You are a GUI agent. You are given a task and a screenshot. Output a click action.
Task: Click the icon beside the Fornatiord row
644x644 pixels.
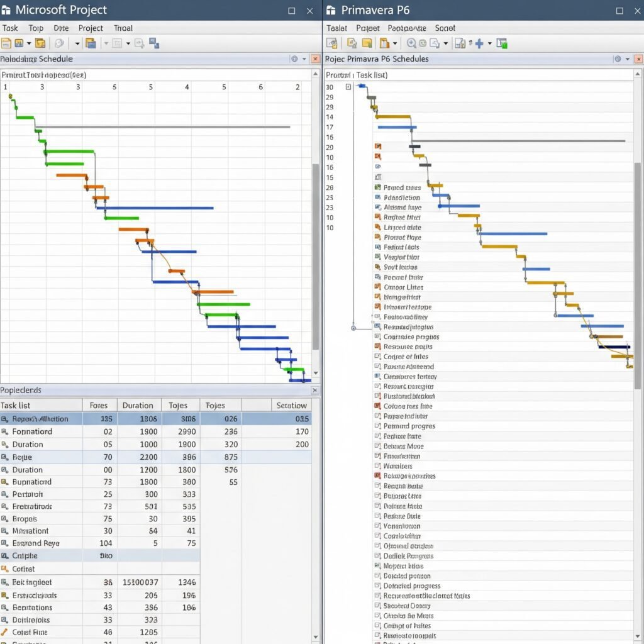[5, 431]
